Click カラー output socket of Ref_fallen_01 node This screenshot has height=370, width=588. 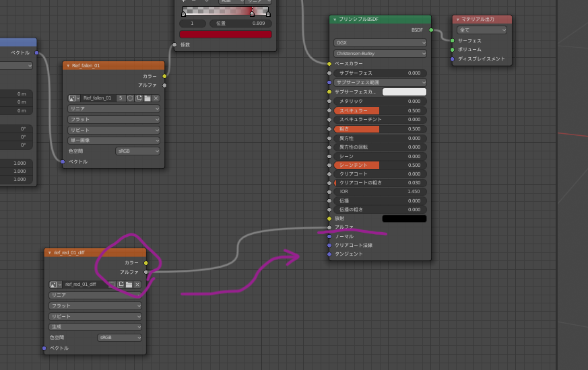pos(164,76)
